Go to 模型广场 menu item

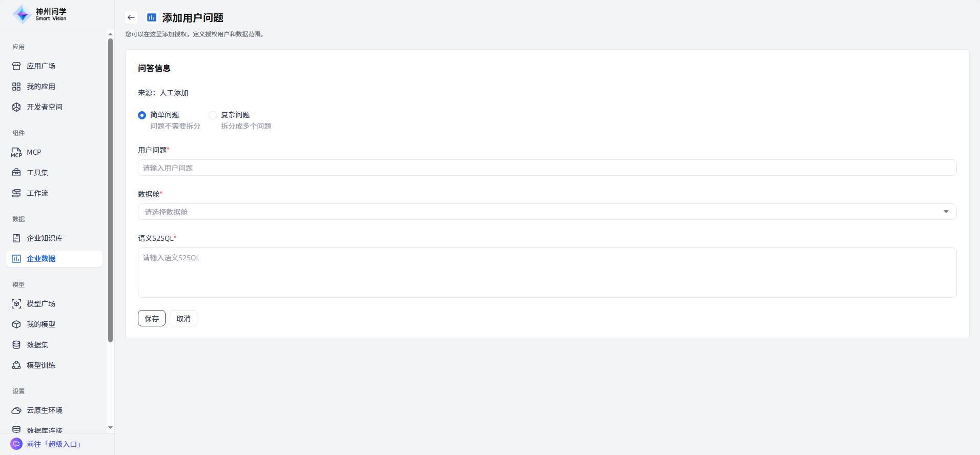pos(41,304)
